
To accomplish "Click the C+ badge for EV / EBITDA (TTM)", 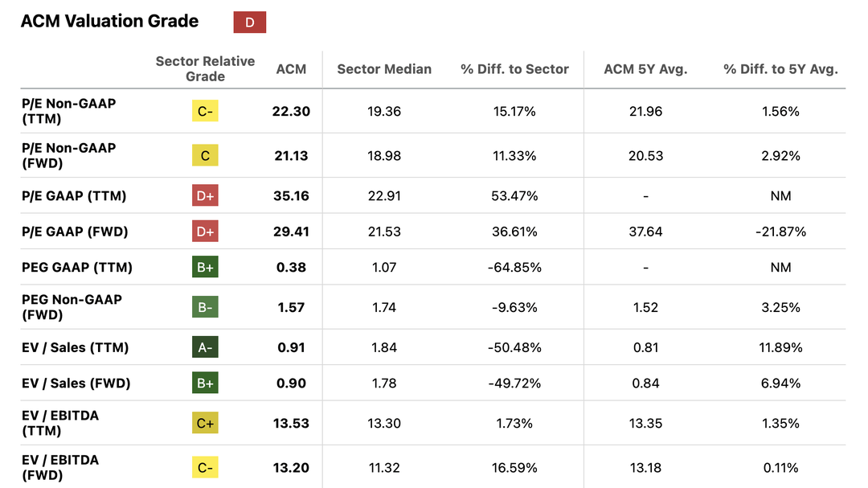I will (x=205, y=423).
